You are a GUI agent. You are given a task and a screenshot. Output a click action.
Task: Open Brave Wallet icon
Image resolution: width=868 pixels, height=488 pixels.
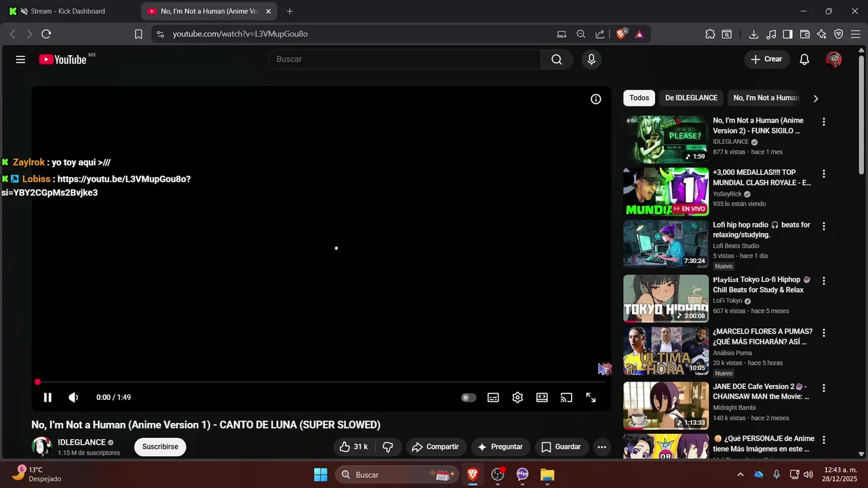(x=805, y=34)
